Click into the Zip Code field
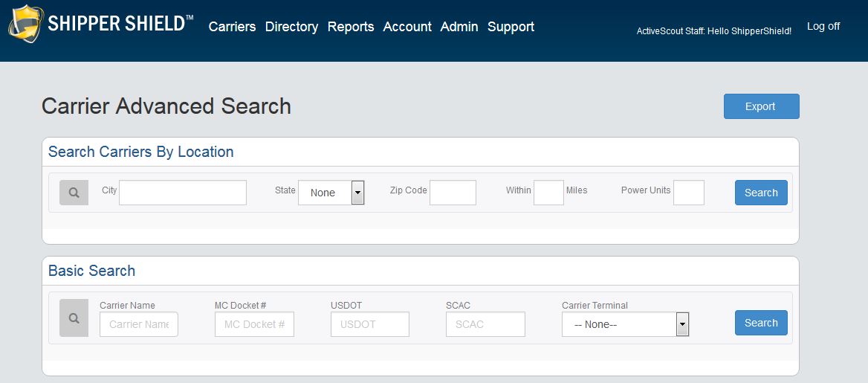The height and width of the screenshot is (383, 868). (453, 193)
